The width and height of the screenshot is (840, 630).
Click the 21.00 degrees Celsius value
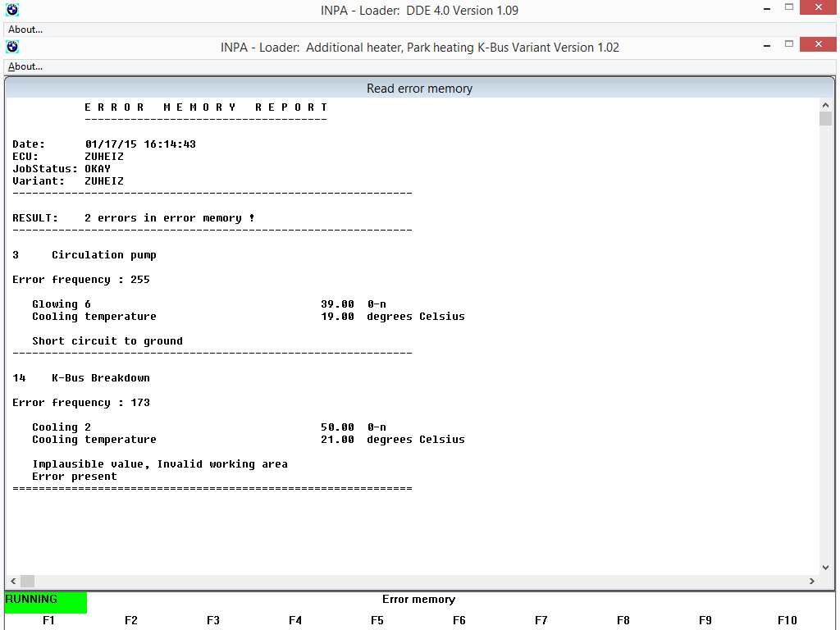(x=393, y=440)
